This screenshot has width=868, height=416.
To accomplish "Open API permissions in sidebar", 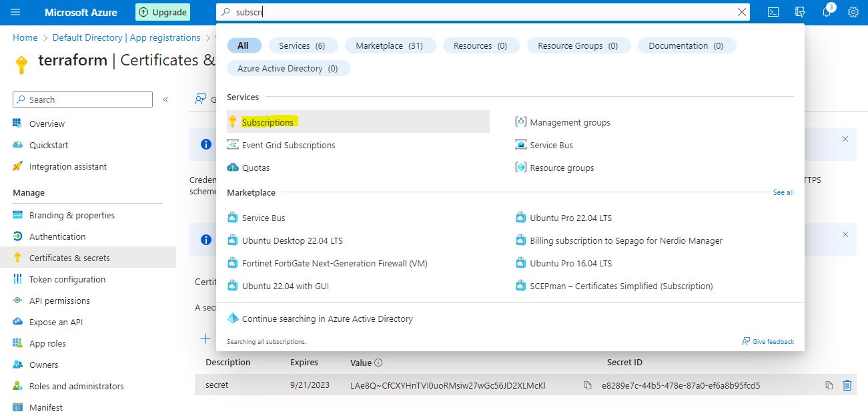I will pyautogui.click(x=61, y=300).
